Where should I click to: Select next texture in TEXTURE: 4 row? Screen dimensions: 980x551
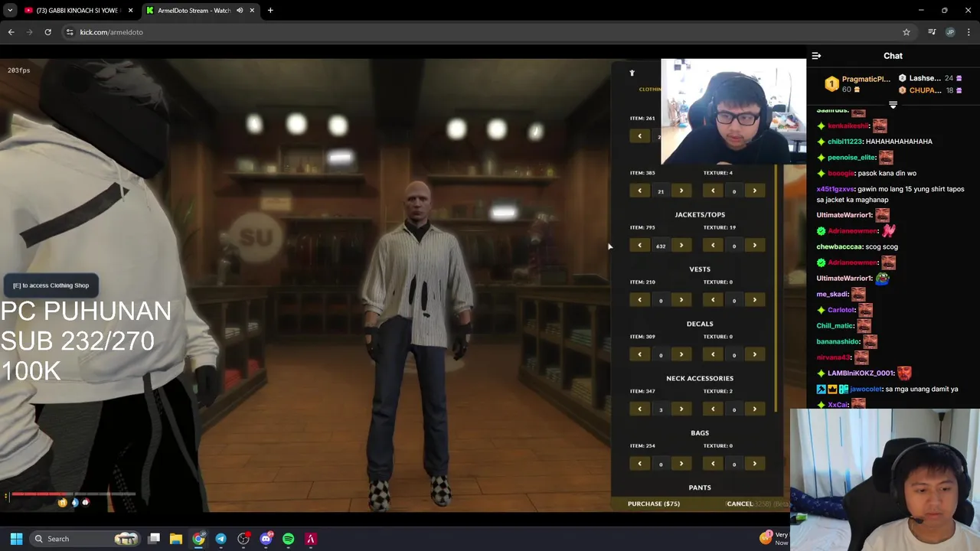755,191
